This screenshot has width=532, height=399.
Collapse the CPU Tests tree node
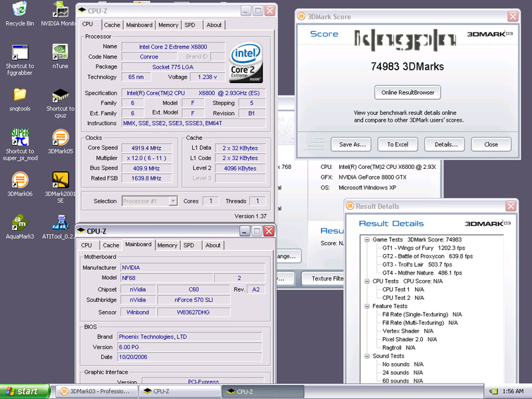[367, 281]
